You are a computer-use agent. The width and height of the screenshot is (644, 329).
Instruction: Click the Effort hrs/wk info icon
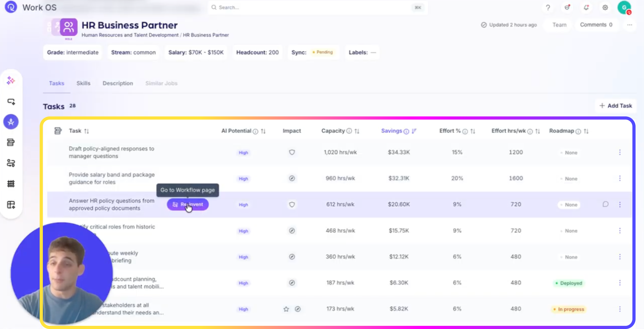530,131
